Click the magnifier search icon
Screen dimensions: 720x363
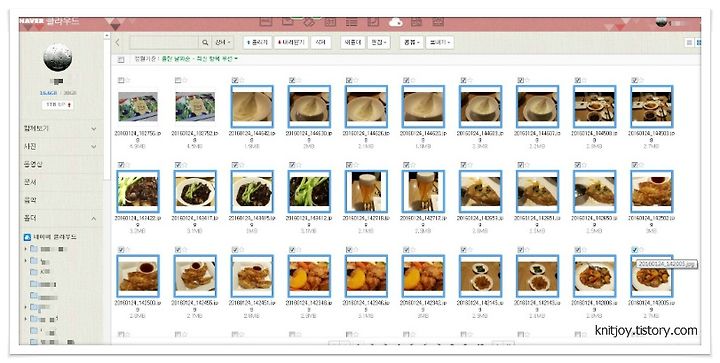tap(205, 42)
